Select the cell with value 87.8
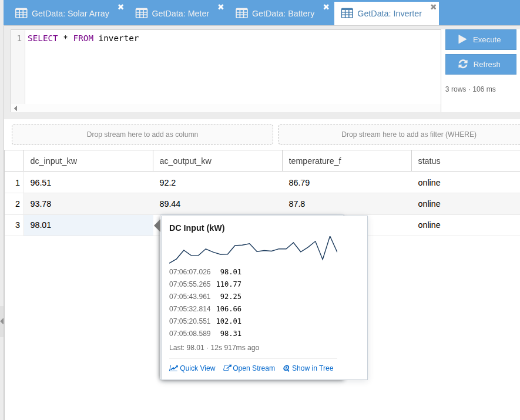Viewport: 520px width, 420px height. click(x=347, y=204)
